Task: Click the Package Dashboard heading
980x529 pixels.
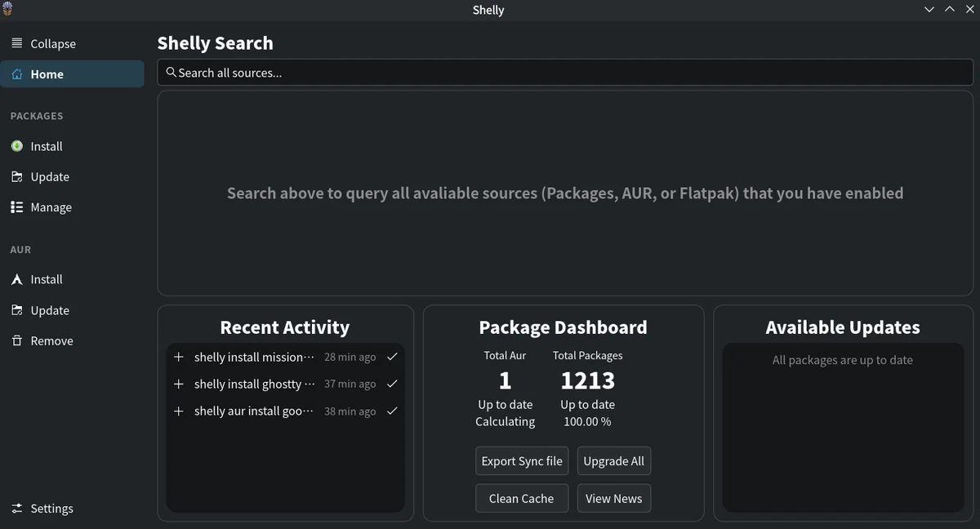Action: click(x=563, y=327)
